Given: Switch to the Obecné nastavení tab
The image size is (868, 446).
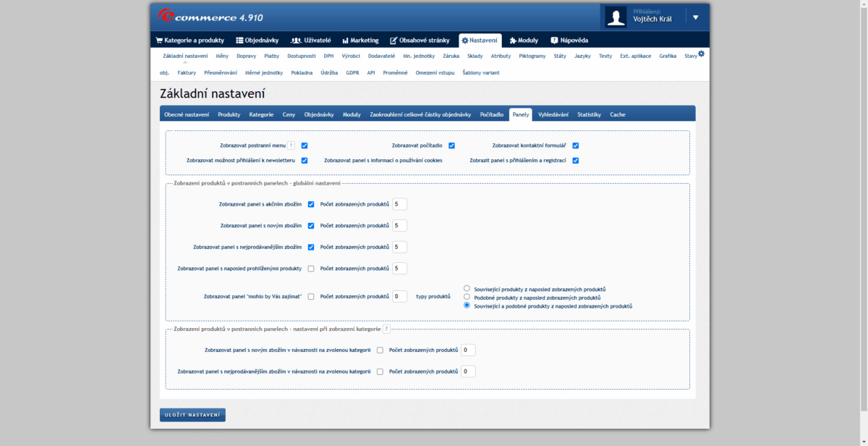Looking at the screenshot, I should 187,114.
